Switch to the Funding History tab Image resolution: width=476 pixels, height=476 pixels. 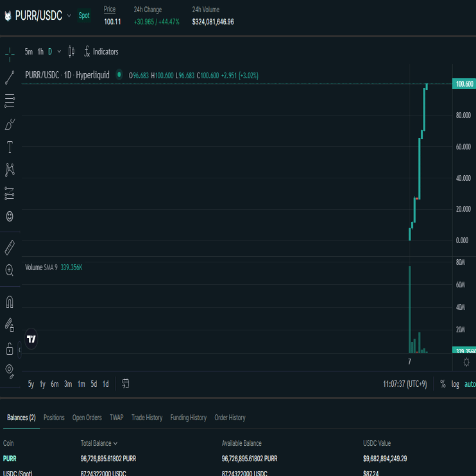click(188, 418)
